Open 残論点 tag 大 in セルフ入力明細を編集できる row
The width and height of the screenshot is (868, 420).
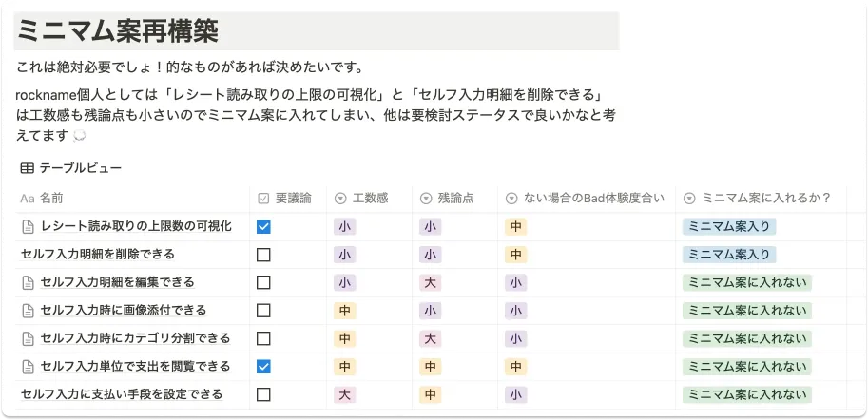(x=430, y=283)
